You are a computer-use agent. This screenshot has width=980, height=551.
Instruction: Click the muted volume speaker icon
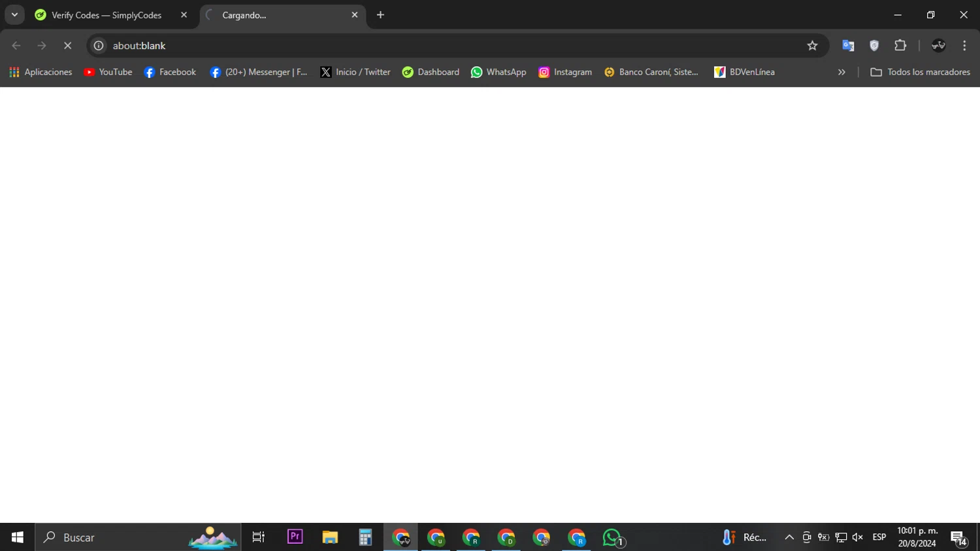(858, 537)
